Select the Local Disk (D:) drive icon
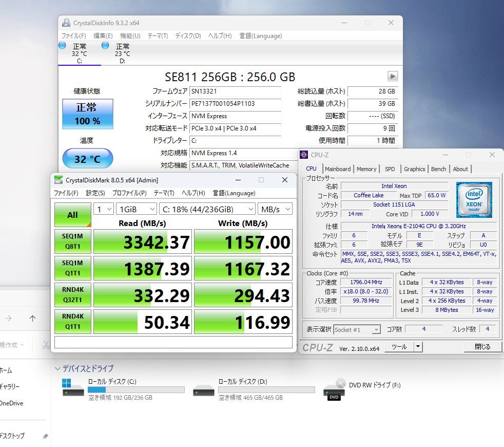Viewport: 504px width, 447px height. 203,390
